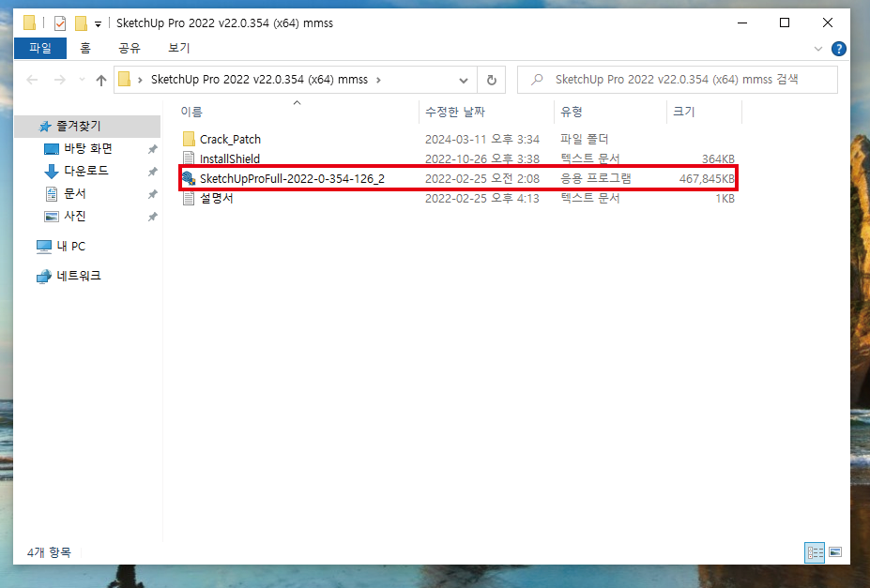
Task: Select the Crack_Patch folder
Action: (230, 139)
